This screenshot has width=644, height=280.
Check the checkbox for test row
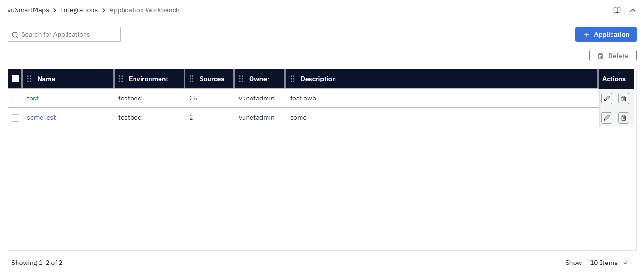(16, 99)
